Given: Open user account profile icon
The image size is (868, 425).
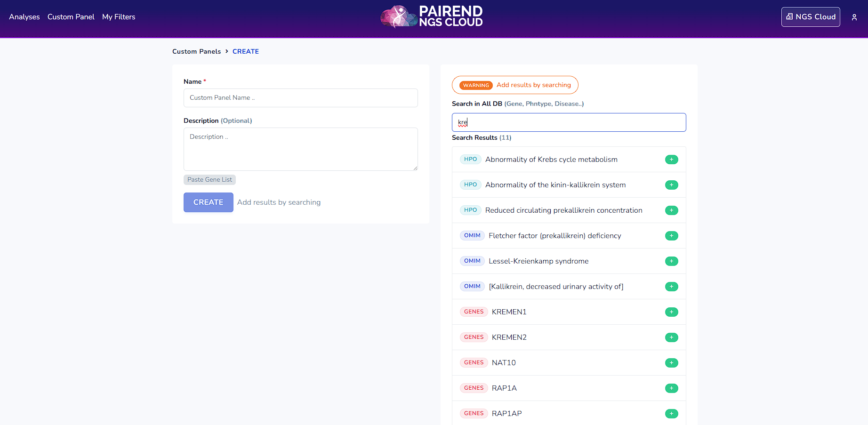Looking at the screenshot, I should coord(854,17).
